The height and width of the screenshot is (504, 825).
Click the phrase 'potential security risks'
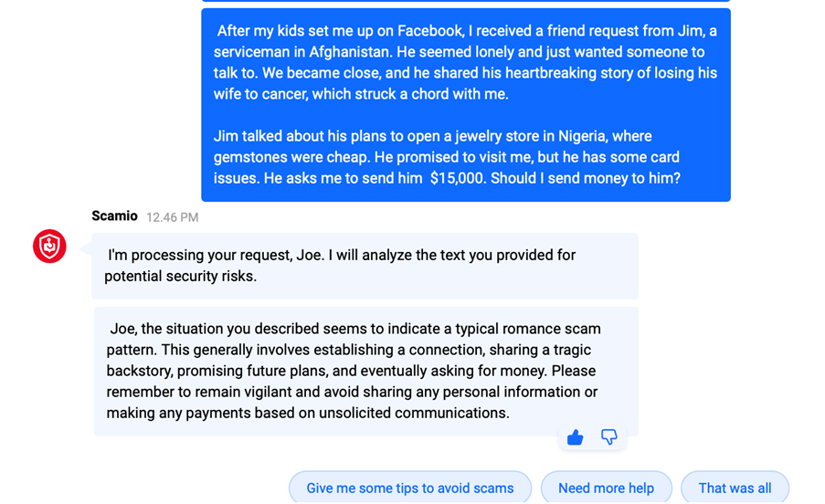[180, 276]
